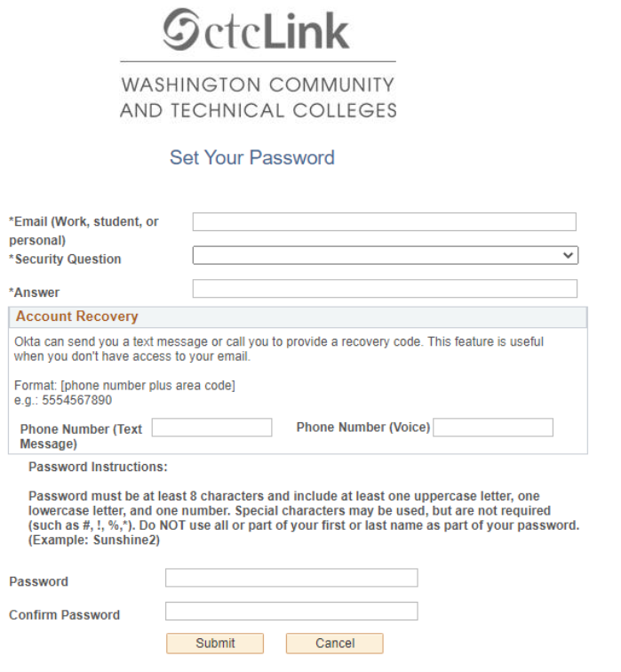Open the Security Question dropdown

(x=385, y=256)
